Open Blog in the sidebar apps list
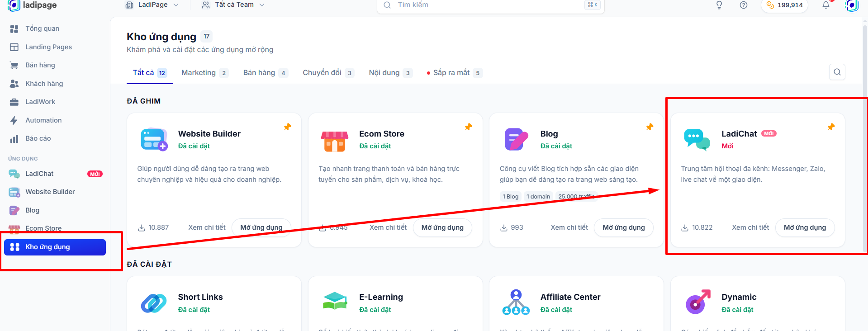Screen dimensions: 868x331 33,210
